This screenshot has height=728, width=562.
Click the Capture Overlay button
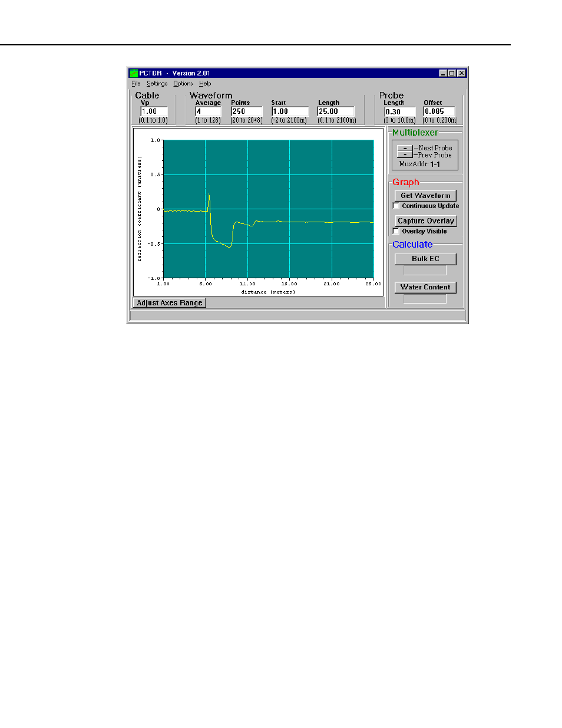pos(425,221)
